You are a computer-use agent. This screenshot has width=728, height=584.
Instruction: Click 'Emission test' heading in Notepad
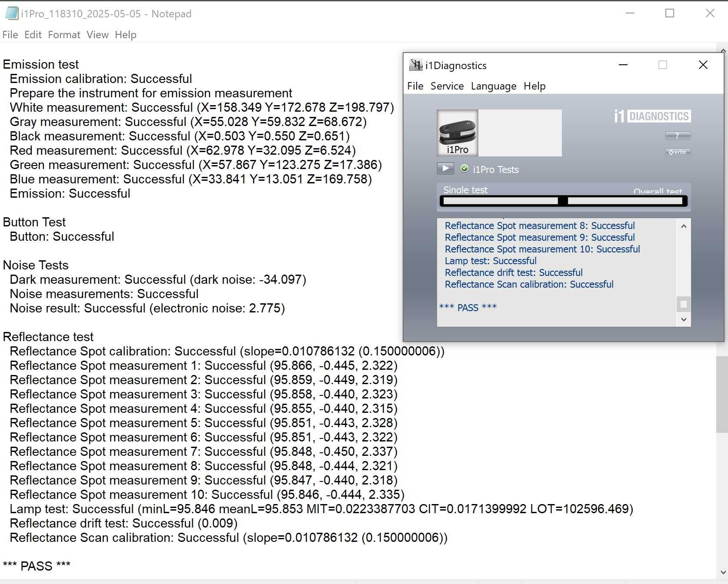pyautogui.click(x=41, y=64)
